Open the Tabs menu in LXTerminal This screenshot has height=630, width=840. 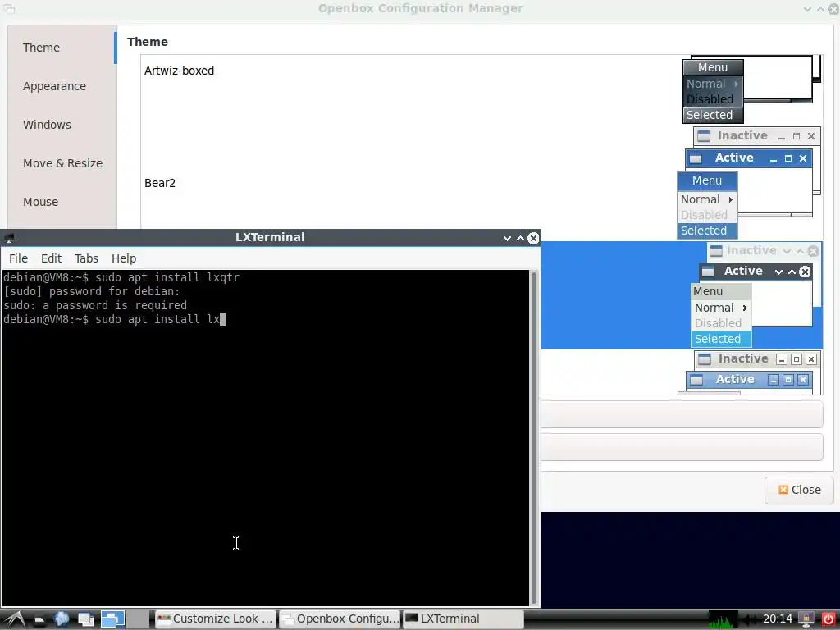86,258
